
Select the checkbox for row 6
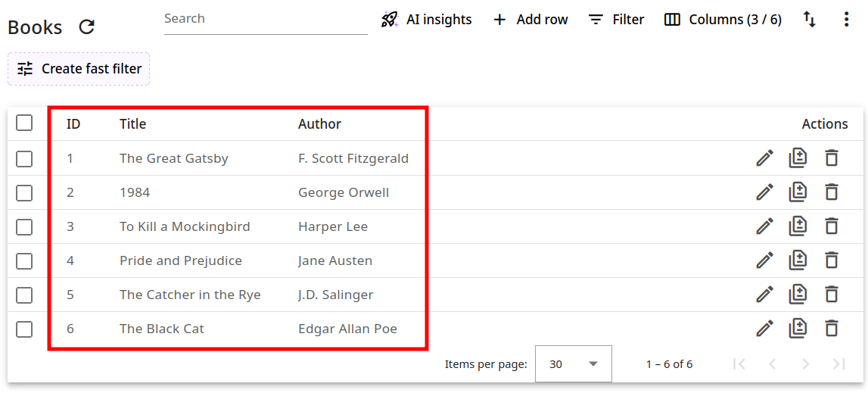tap(24, 329)
